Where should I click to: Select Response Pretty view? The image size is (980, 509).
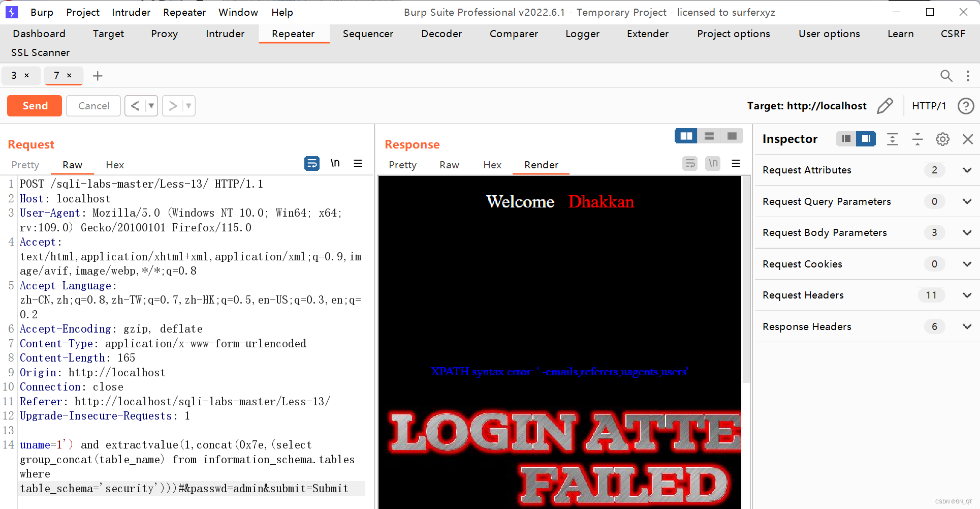(402, 165)
